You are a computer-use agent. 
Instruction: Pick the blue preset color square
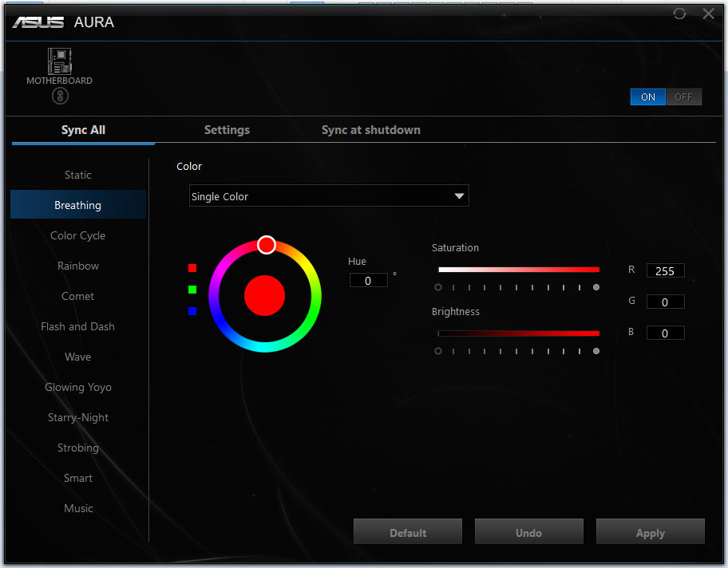192,311
